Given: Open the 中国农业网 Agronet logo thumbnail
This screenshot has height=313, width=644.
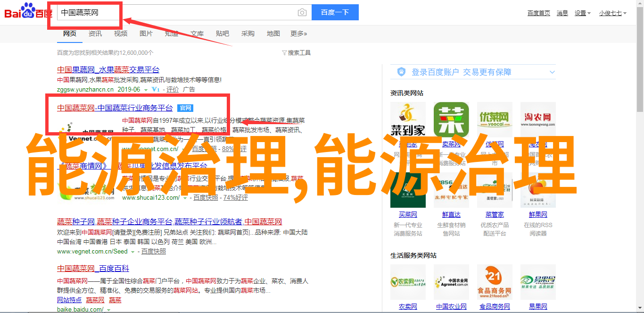Looking at the screenshot, I should [451, 282].
